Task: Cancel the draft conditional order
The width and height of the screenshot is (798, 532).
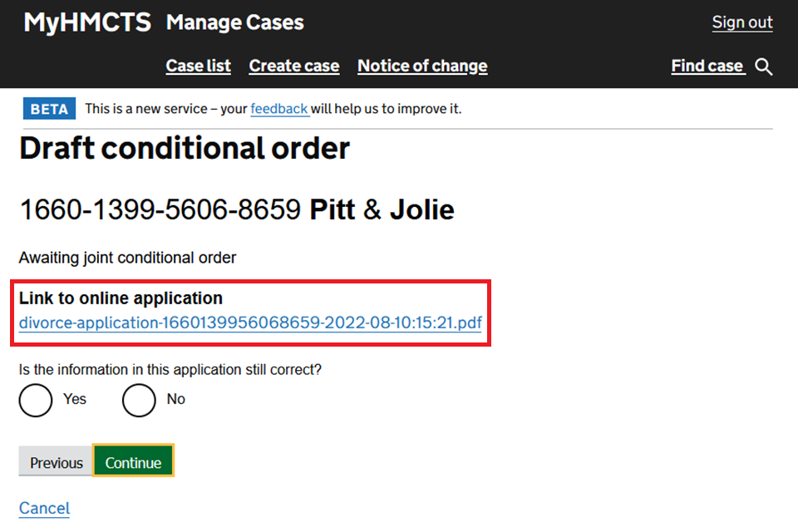Action: pos(44,508)
